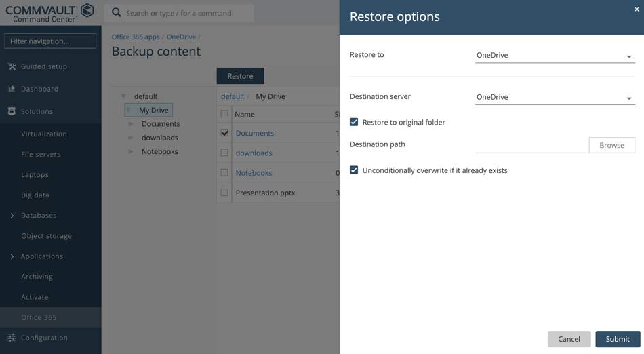This screenshot has height=354, width=644.
Task: Submit the restore options
Action: 618,339
